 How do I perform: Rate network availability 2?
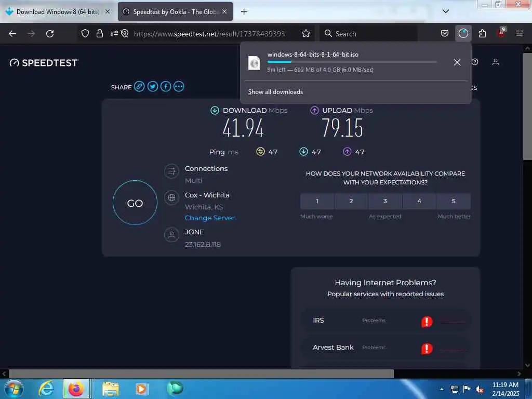coord(351,201)
